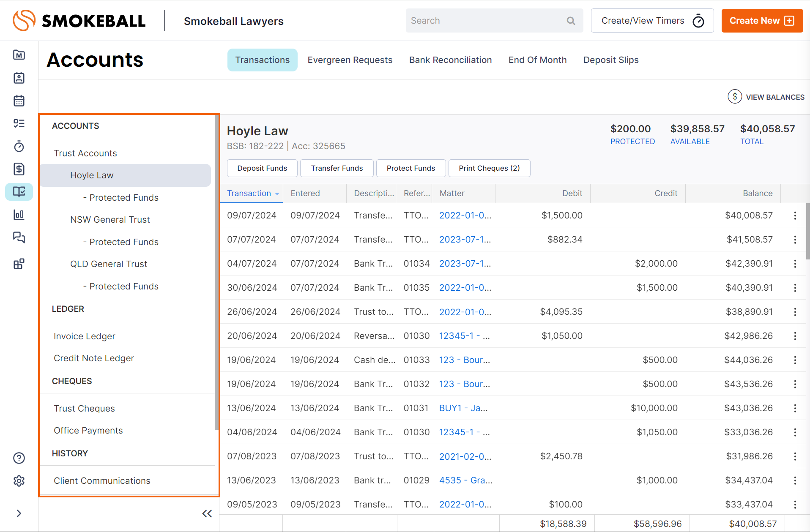Click Create/View Timers button
The height and width of the screenshot is (532, 810).
[x=652, y=21]
